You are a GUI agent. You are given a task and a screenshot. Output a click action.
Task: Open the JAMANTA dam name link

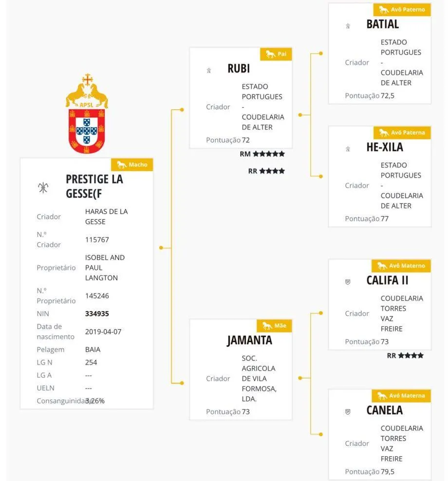249,340
